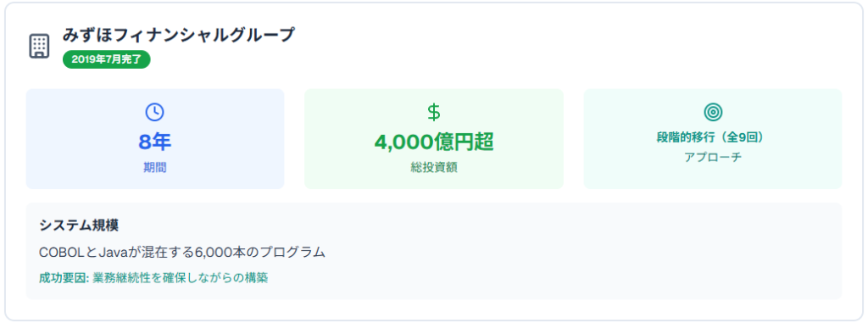The width and height of the screenshot is (868, 323).
Task: Click the gray system scale panel
Action: (434, 251)
